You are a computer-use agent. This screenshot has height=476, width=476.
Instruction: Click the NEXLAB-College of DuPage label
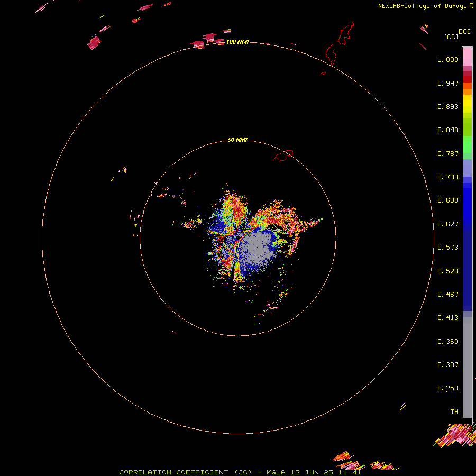click(x=422, y=6)
